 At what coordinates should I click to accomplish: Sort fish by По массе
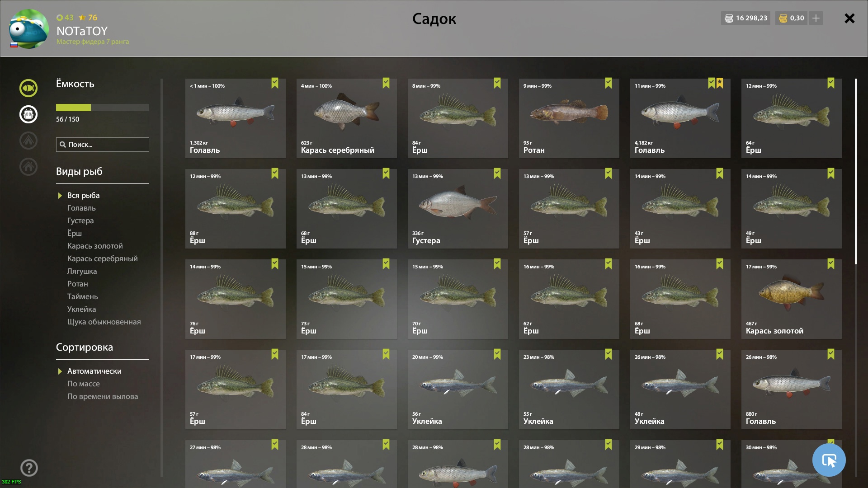(x=84, y=384)
